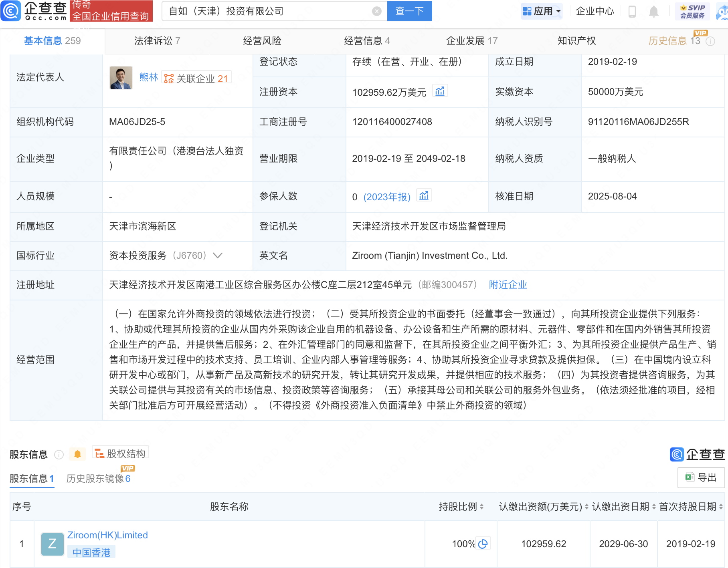Click the Excel icon on export button

(x=690, y=477)
